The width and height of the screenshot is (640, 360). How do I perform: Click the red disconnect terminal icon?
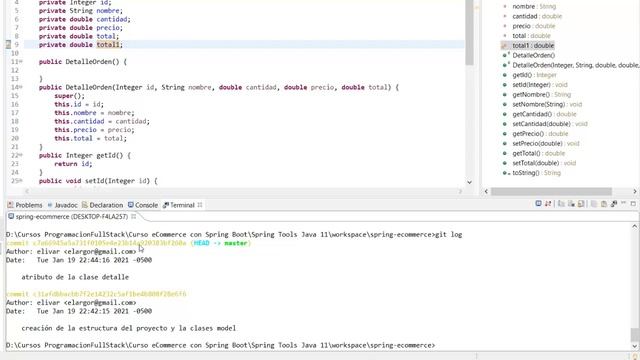tap(548, 204)
